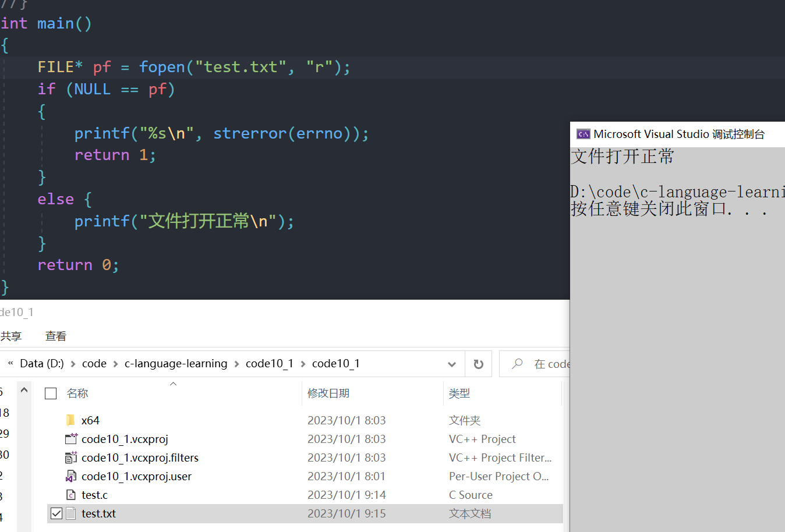Select the code10_1.vcxproj file name
This screenshot has height=532, width=785.
coord(125,439)
